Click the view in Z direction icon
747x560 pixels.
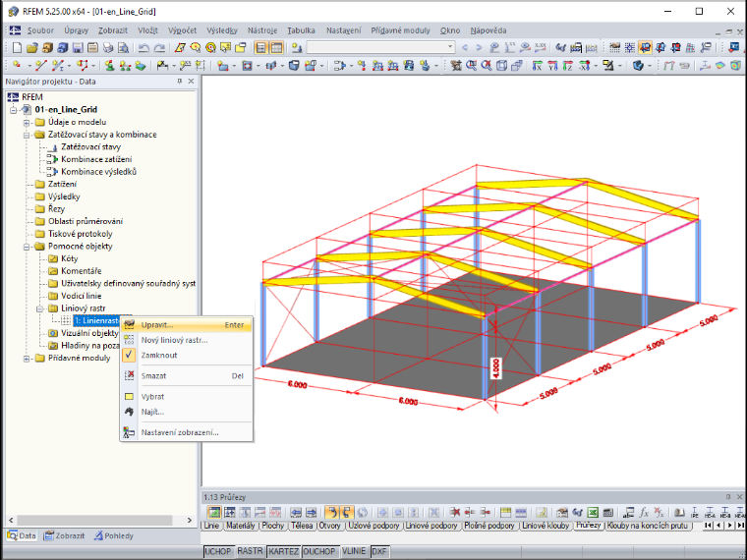click(568, 65)
